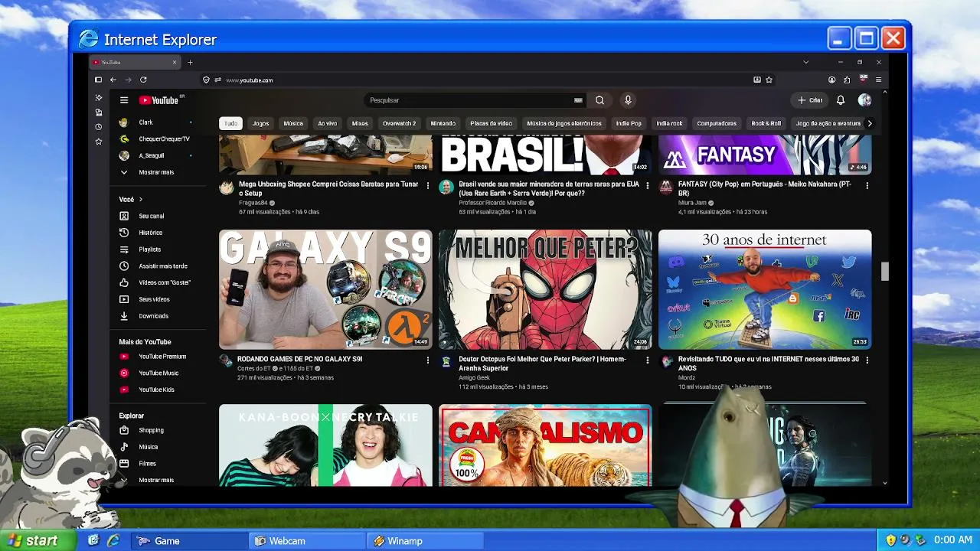This screenshot has width=980, height=551.
Task: Open options for FANTASY City Pop video
Action: [867, 185]
